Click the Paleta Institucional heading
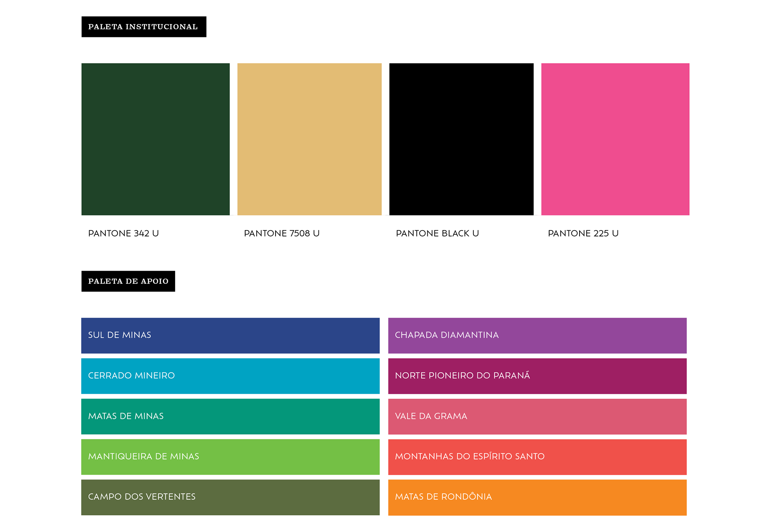757x532 pixels. (x=143, y=27)
